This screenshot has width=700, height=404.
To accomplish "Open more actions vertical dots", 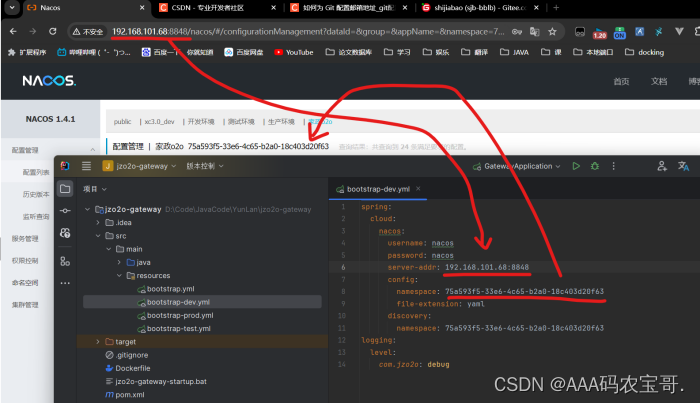I will [613, 166].
